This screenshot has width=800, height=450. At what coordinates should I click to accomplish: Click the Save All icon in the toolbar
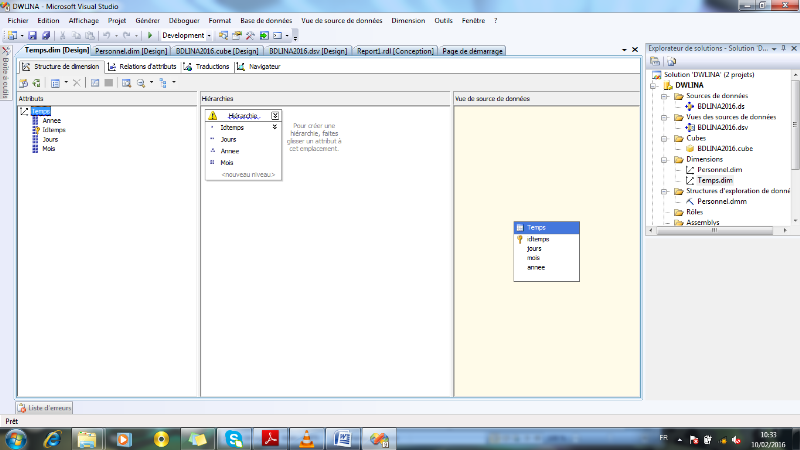click(x=45, y=35)
